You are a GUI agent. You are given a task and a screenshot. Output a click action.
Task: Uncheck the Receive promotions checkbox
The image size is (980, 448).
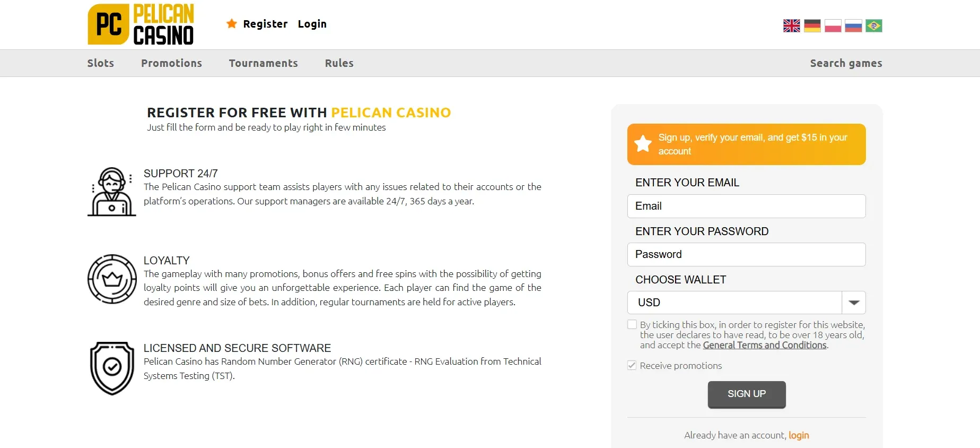pos(632,365)
